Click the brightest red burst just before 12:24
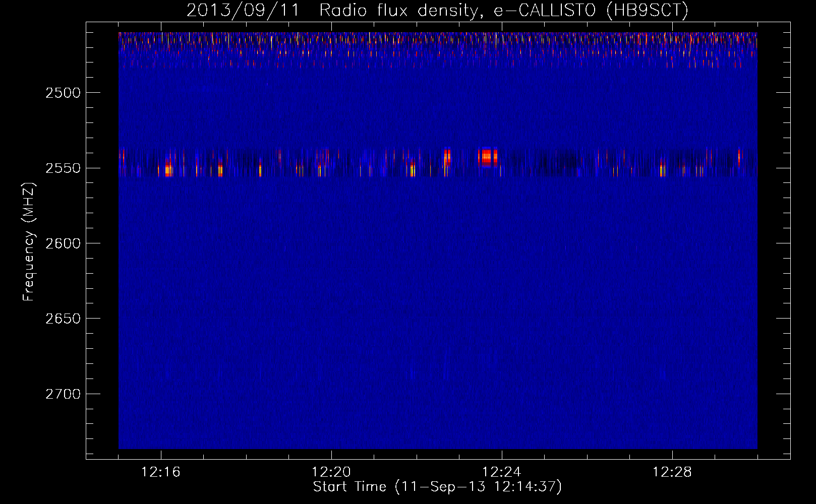This screenshot has width=816, height=504. pyautogui.click(x=487, y=157)
